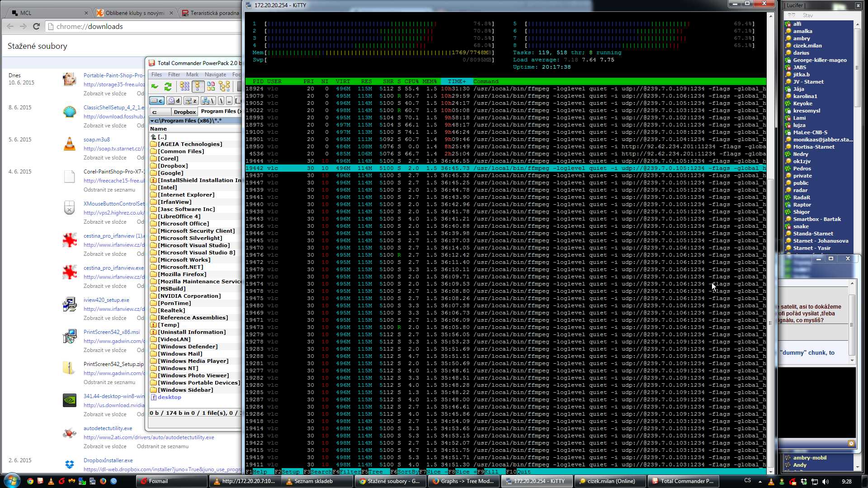
Task: Toggle the full list view button
Action: pyautogui.click(x=198, y=86)
